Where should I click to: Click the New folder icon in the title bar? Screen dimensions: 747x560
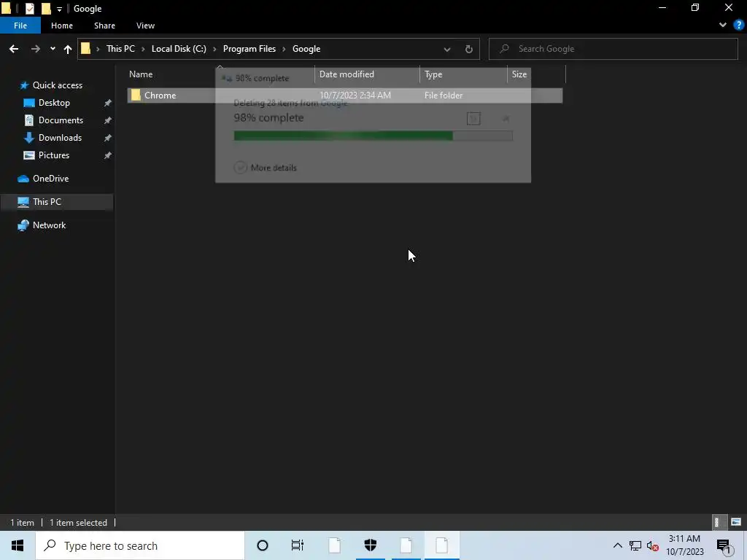click(46, 9)
